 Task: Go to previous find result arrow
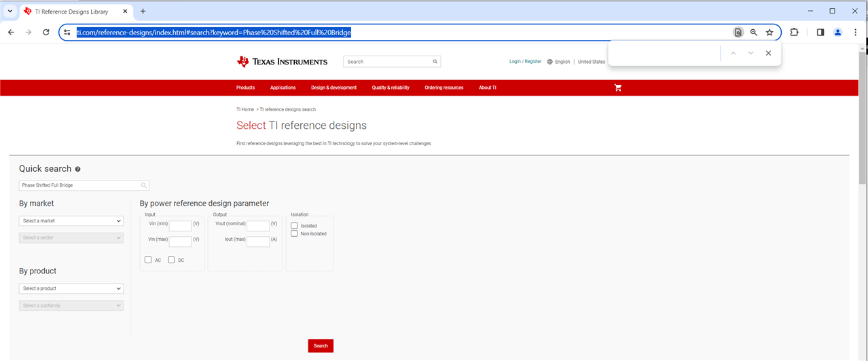pos(733,53)
